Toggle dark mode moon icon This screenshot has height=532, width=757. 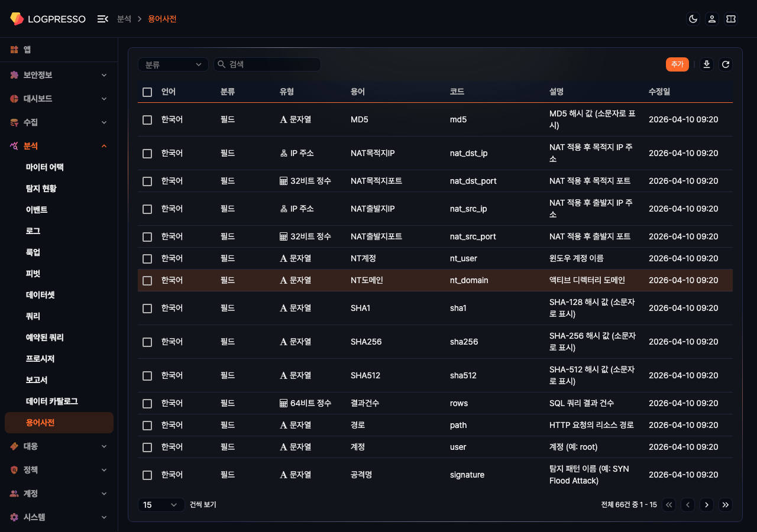[x=693, y=19]
